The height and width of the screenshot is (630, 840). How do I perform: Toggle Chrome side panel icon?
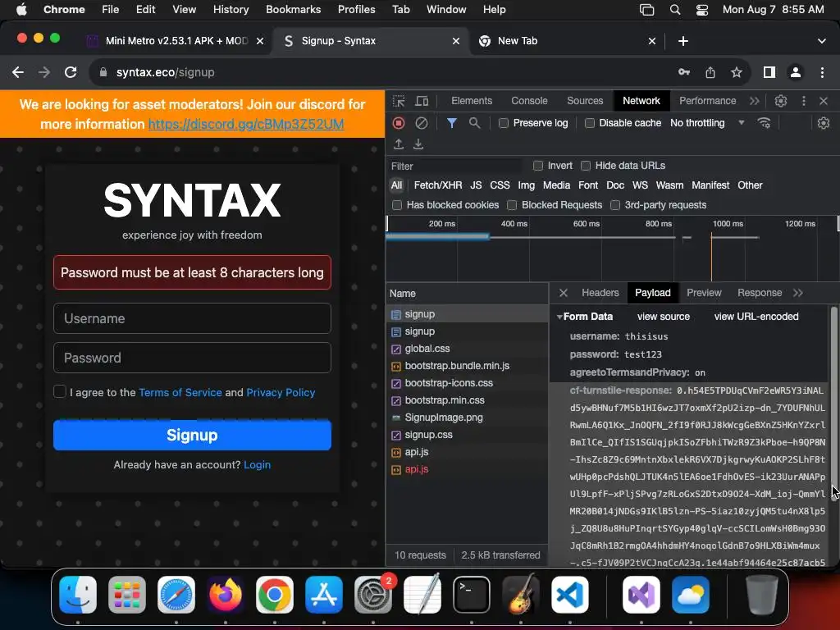(x=769, y=72)
